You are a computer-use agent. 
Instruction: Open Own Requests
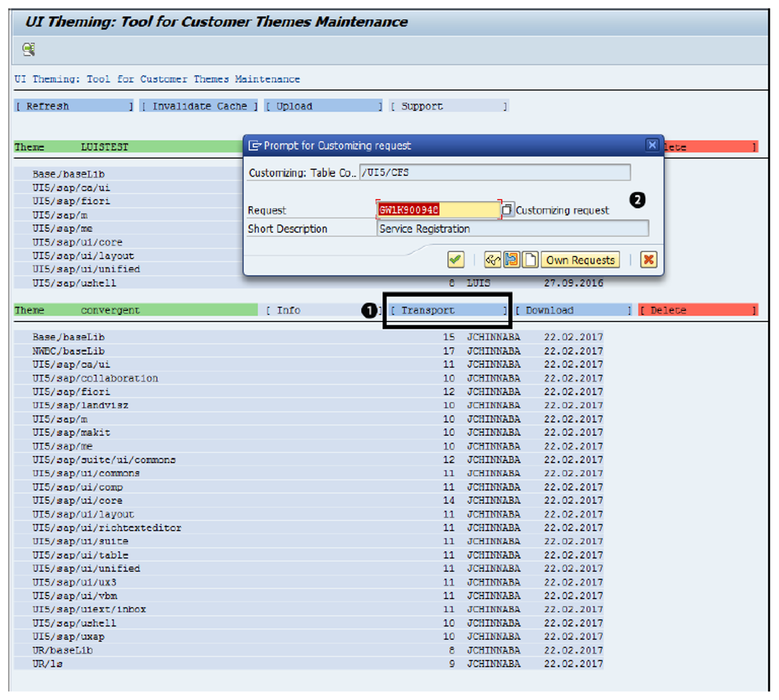click(580, 259)
